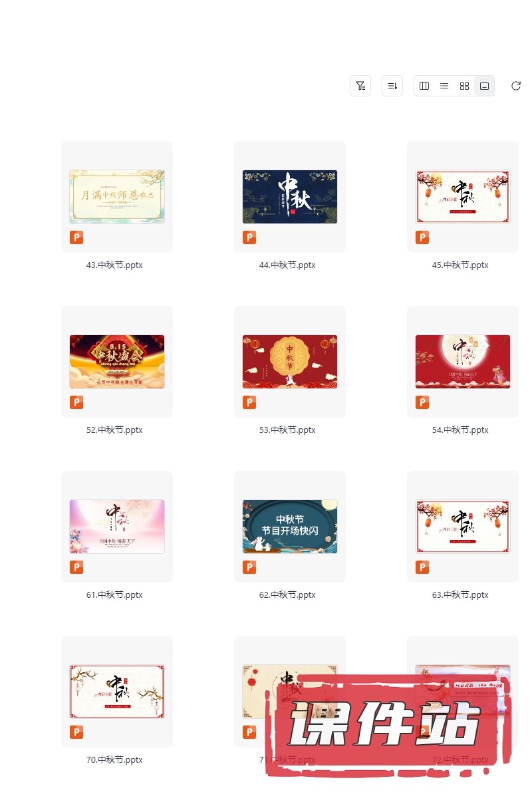The width and height of the screenshot is (532, 798).
Task: Click PowerPoint icon on 44.中秋节.pptx
Action: pyautogui.click(x=249, y=237)
